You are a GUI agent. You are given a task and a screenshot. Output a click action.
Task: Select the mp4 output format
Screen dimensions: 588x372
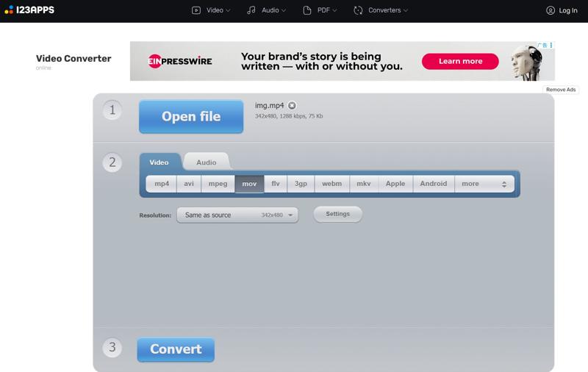click(x=162, y=184)
